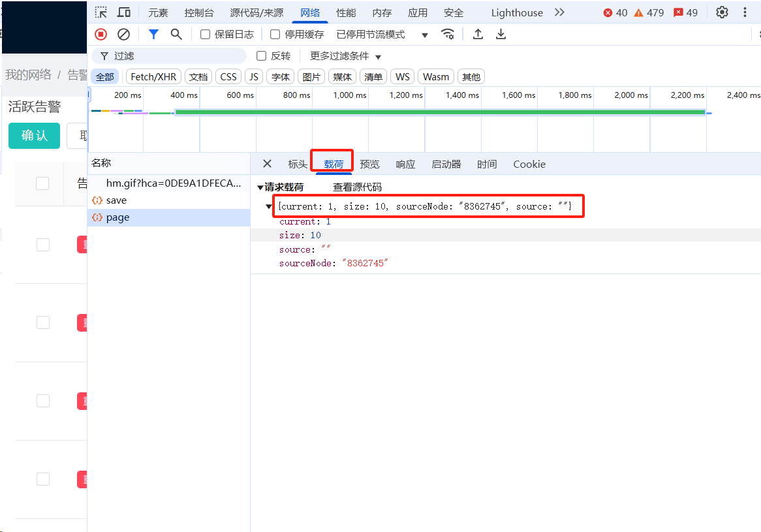The width and height of the screenshot is (761, 532).
Task: Toggle the device toolbar icon
Action: click(124, 12)
